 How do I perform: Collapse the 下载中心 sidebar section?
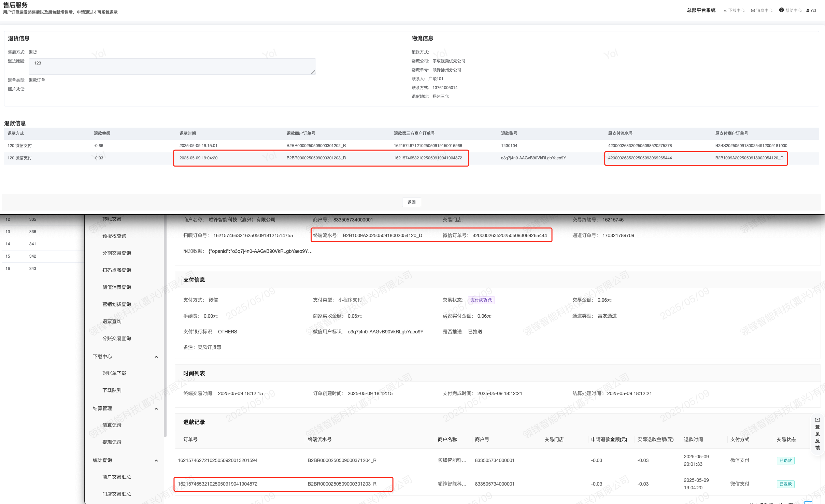pos(156,357)
